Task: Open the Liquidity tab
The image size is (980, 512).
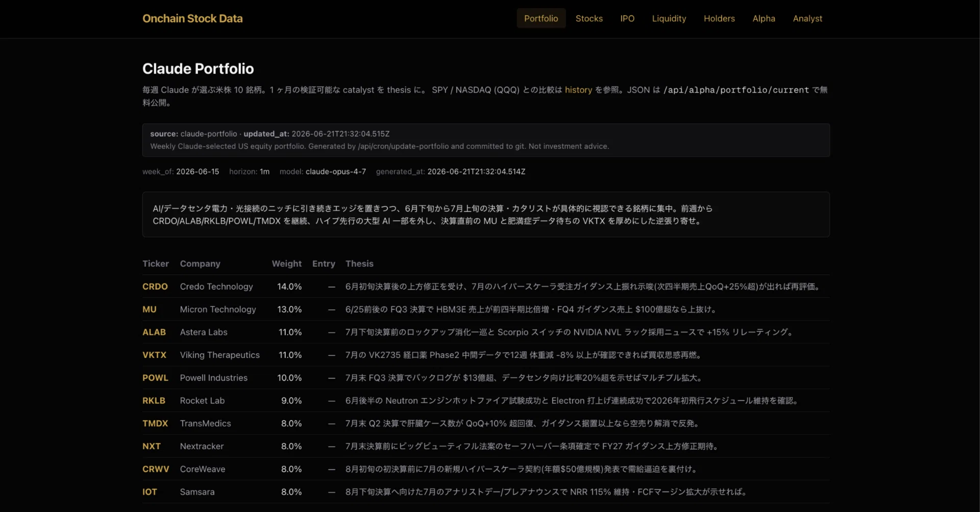Action: point(669,18)
